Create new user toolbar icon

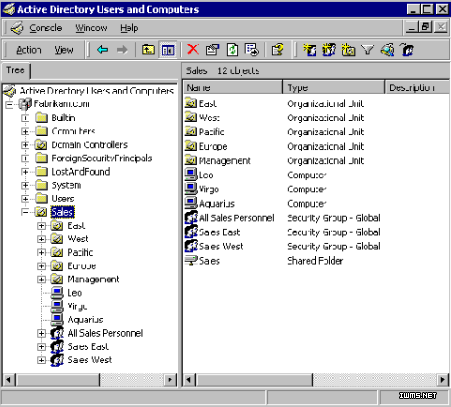tap(310, 50)
